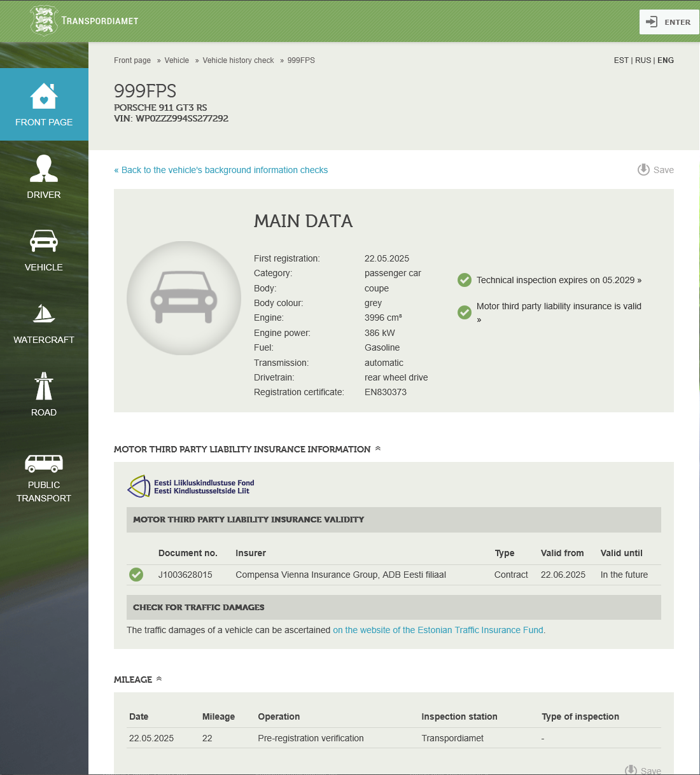Viewport: 700px width, 775px height.
Task: Go to Vehicle breadcrumb link
Action: (x=176, y=60)
